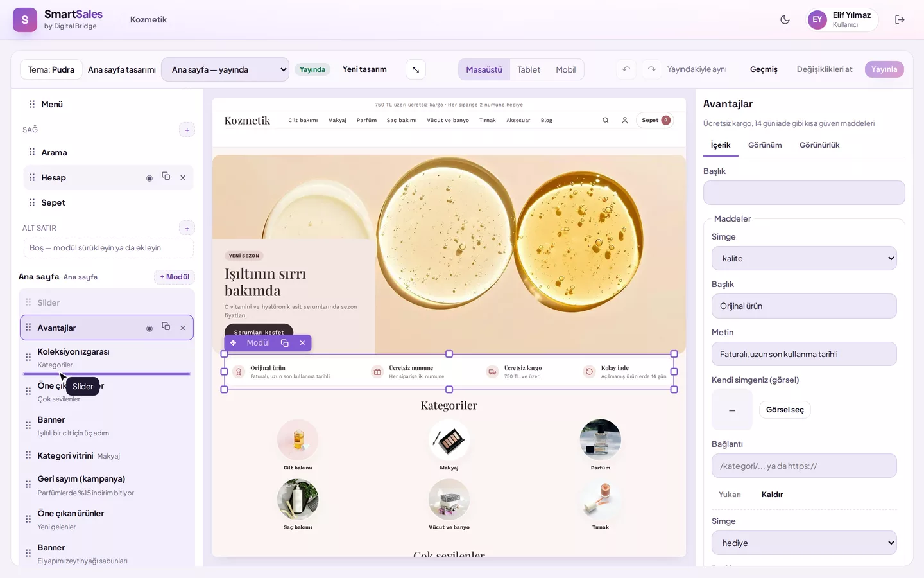Click the Görsel seç button
Viewport: 924px width, 578px height.
(785, 410)
